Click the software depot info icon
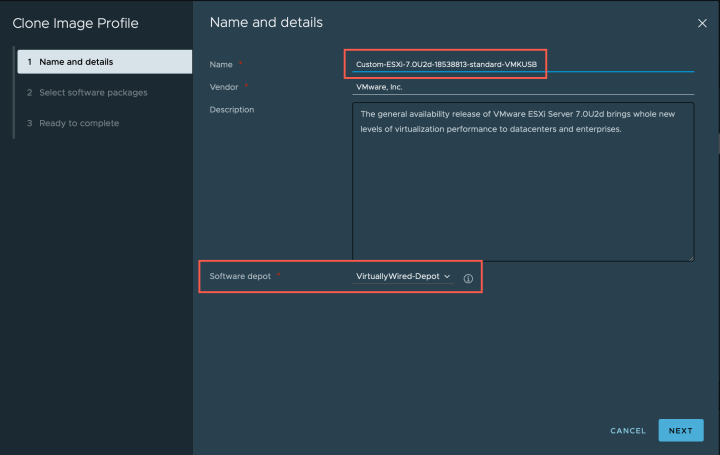 point(468,279)
